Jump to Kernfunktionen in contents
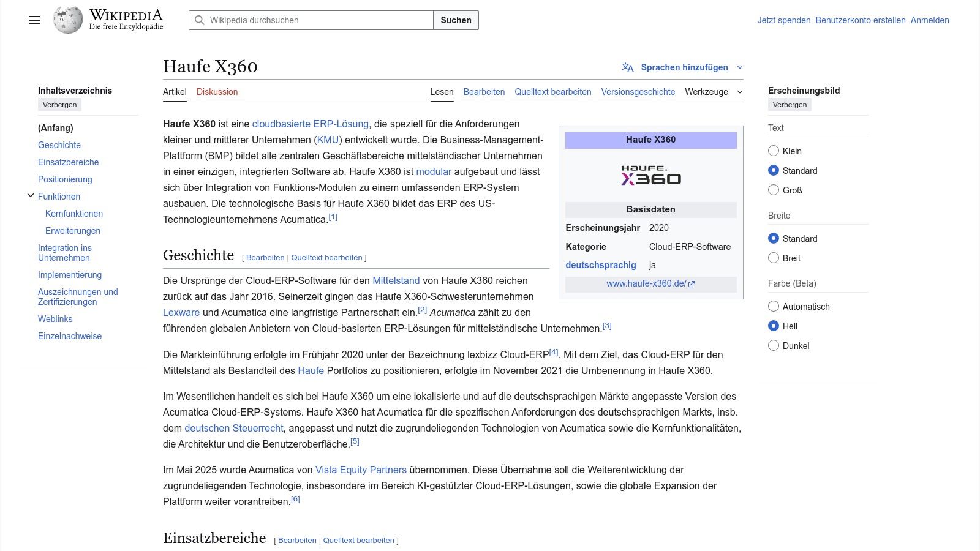This screenshot has width=980, height=551. (x=74, y=214)
